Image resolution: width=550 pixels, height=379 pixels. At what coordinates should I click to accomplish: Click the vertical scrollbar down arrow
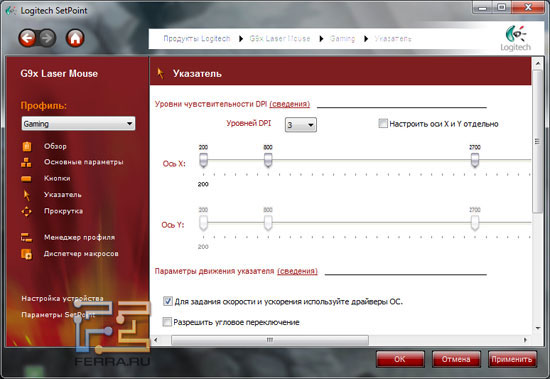tap(538, 328)
